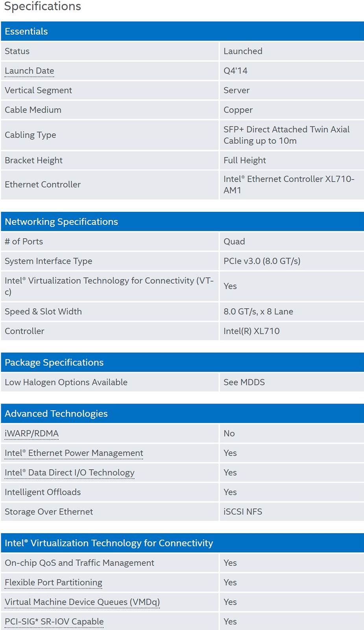364x630 pixels.
Task: Select the Cabling Type row label
Action: tap(30, 135)
